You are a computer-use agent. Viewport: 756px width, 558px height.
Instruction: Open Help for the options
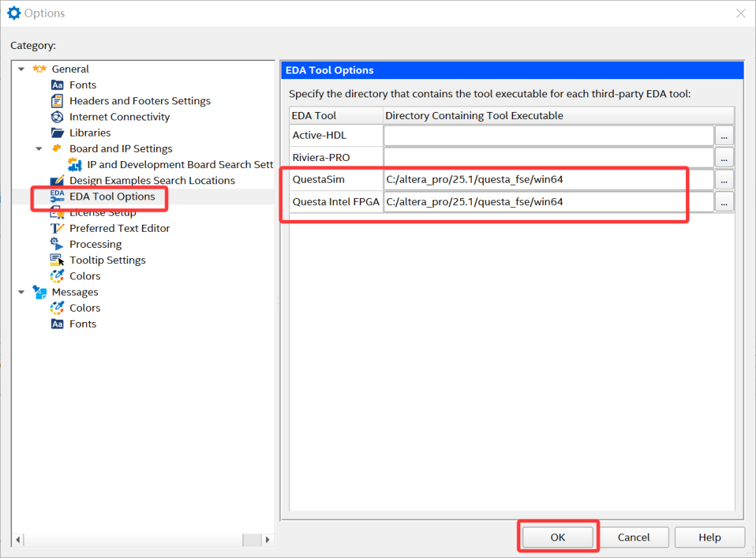(710, 537)
